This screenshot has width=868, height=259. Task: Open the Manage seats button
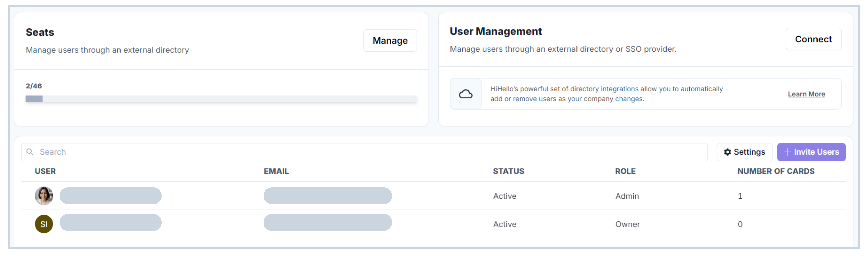click(x=390, y=40)
